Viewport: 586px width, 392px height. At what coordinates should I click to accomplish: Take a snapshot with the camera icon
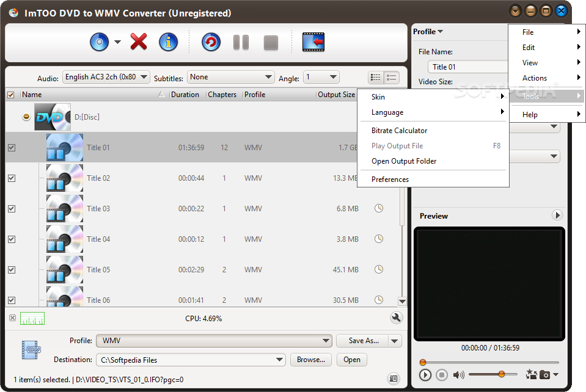[x=545, y=374]
